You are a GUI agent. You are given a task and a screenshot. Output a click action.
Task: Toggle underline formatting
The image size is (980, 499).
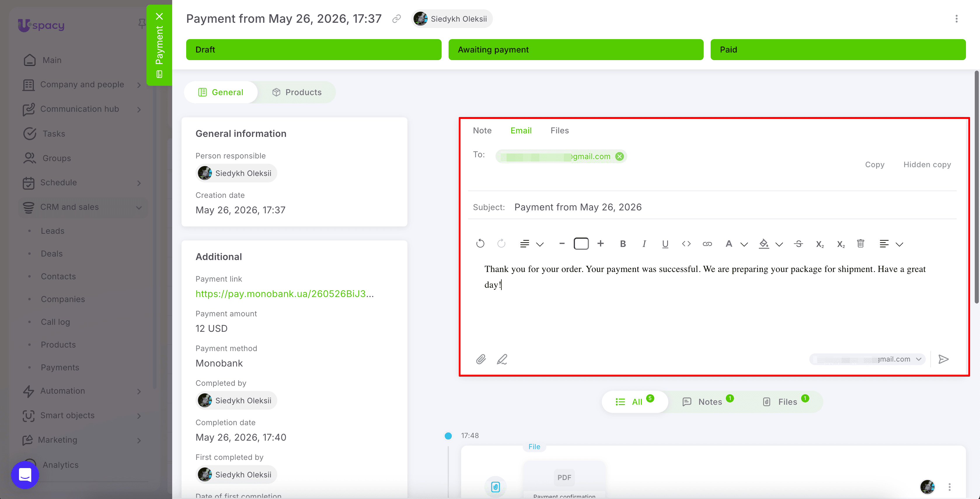(665, 244)
